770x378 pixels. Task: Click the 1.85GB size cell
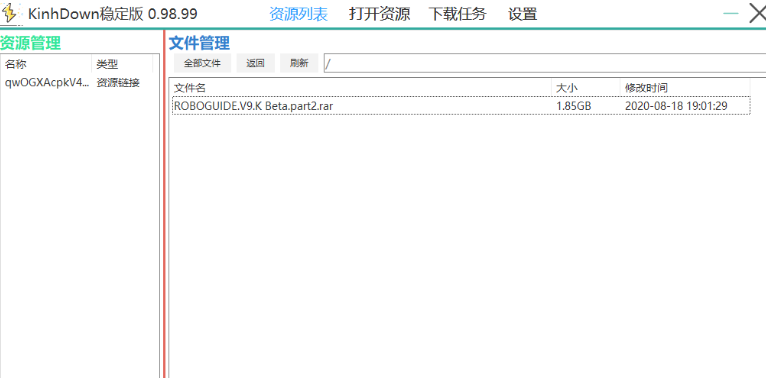[574, 106]
